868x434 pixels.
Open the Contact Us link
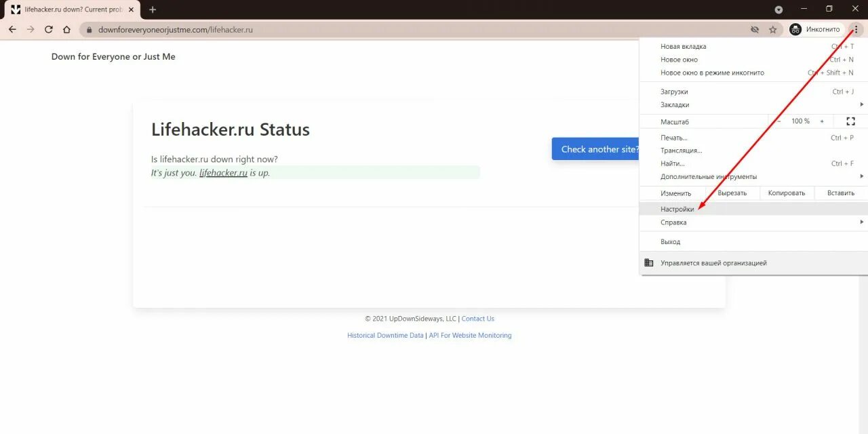(478, 319)
